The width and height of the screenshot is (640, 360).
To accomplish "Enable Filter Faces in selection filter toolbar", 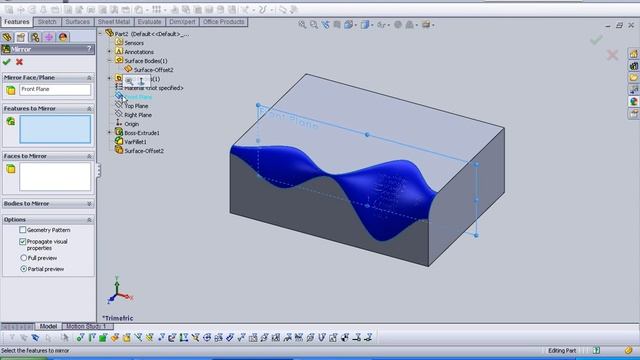I will click(103, 338).
